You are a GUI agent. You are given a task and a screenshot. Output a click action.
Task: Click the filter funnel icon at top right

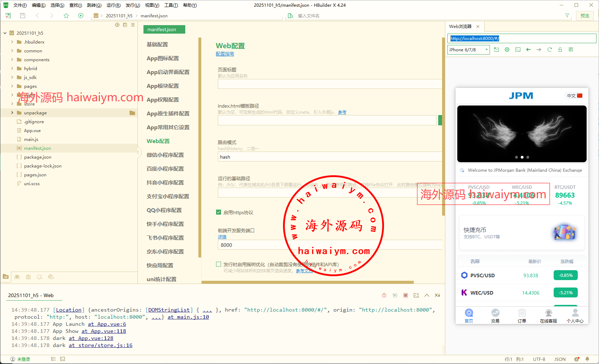[567, 16]
